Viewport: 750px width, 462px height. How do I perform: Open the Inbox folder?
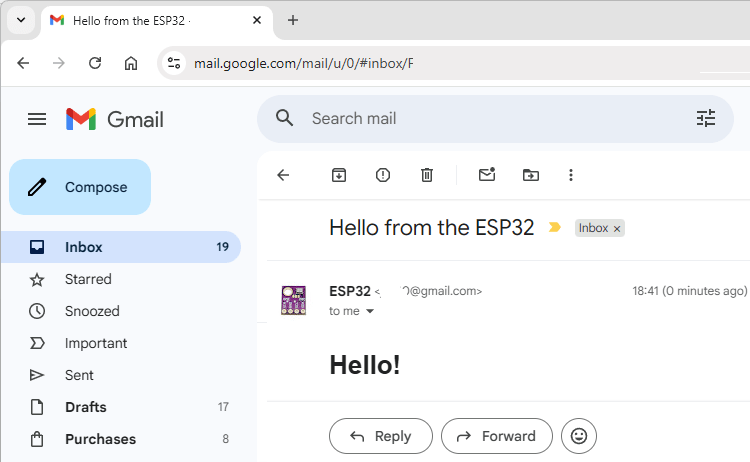[121, 247]
